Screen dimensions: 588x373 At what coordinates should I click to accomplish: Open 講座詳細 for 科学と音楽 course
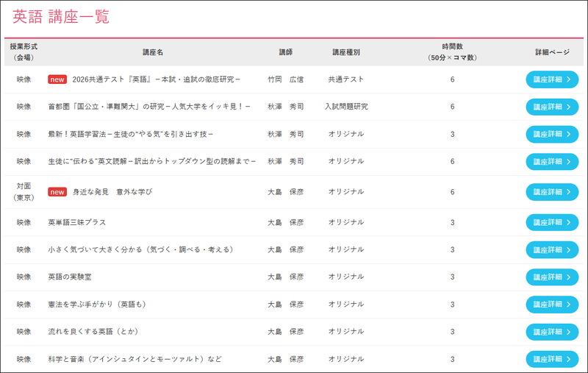click(552, 360)
